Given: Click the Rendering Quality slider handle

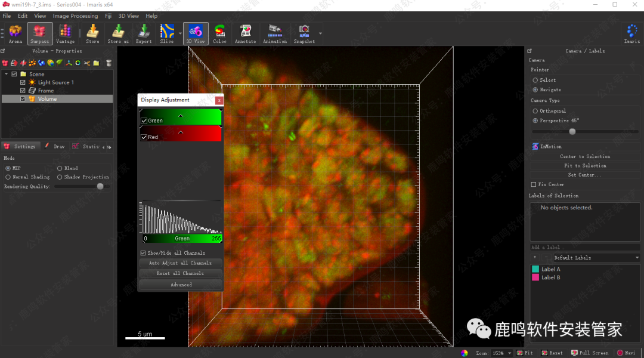Looking at the screenshot, I should 100,186.
